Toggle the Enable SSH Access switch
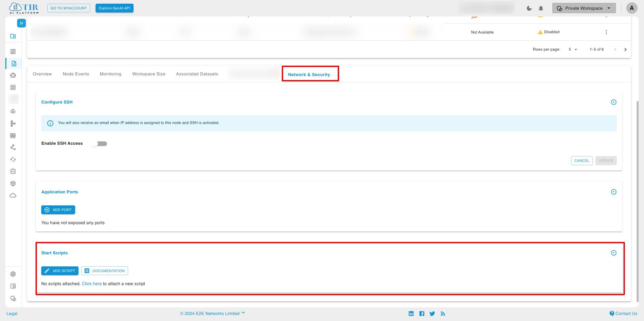The height and width of the screenshot is (321, 644). pos(99,144)
